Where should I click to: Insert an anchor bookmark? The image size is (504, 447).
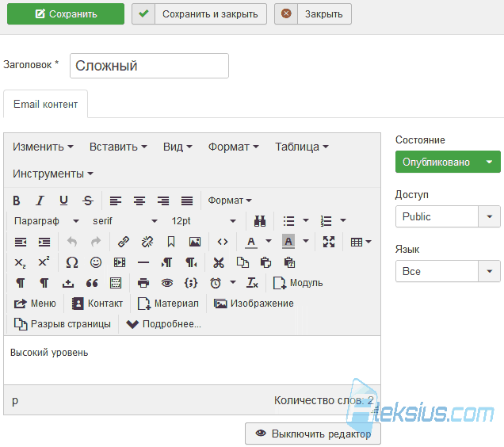tap(171, 242)
